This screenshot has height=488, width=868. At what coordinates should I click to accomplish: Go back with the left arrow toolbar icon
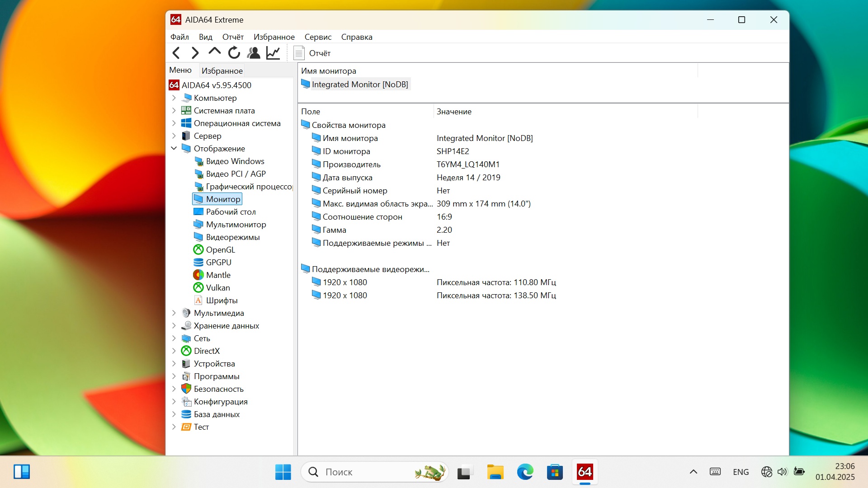click(x=176, y=53)
